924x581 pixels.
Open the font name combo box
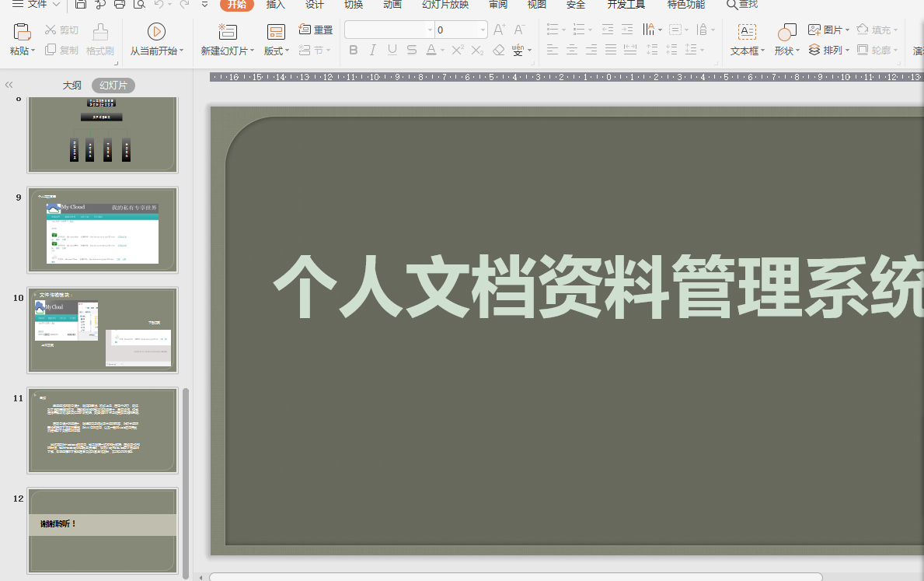coord(389,30)
